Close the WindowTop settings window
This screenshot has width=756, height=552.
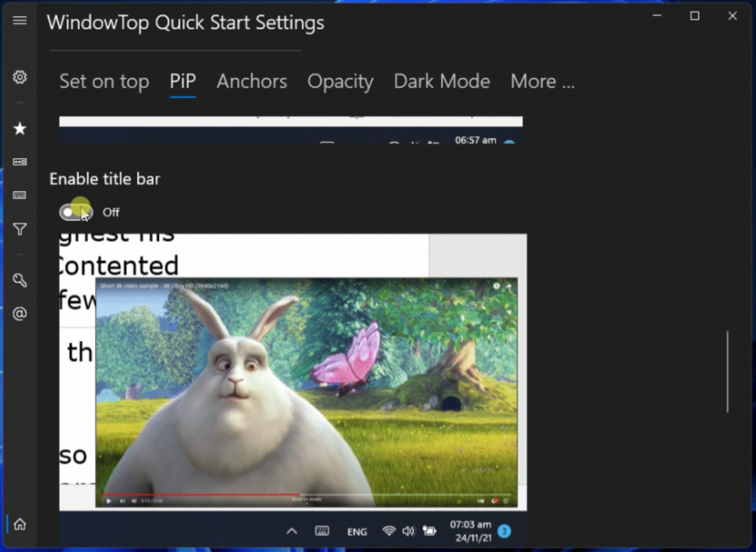[733, 16]
